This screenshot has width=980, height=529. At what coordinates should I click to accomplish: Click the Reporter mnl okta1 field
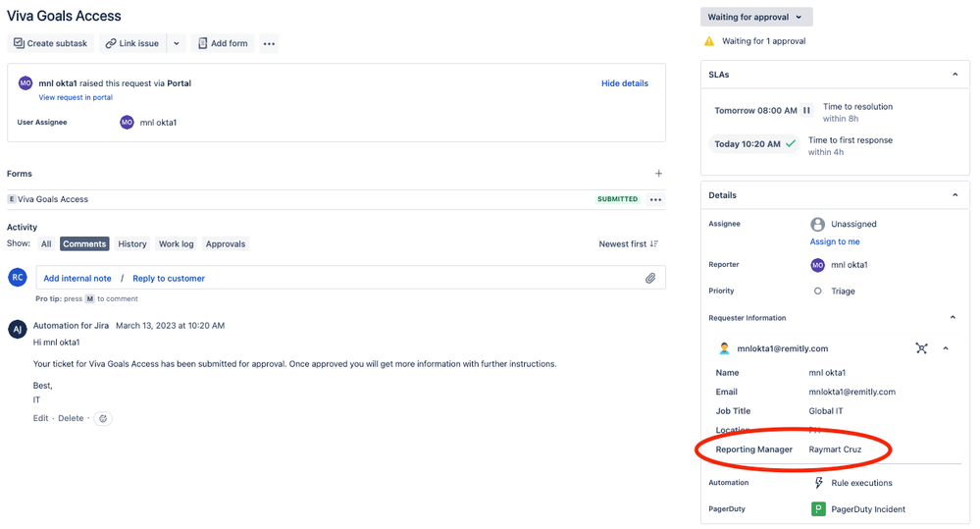[x=840, y=265]
